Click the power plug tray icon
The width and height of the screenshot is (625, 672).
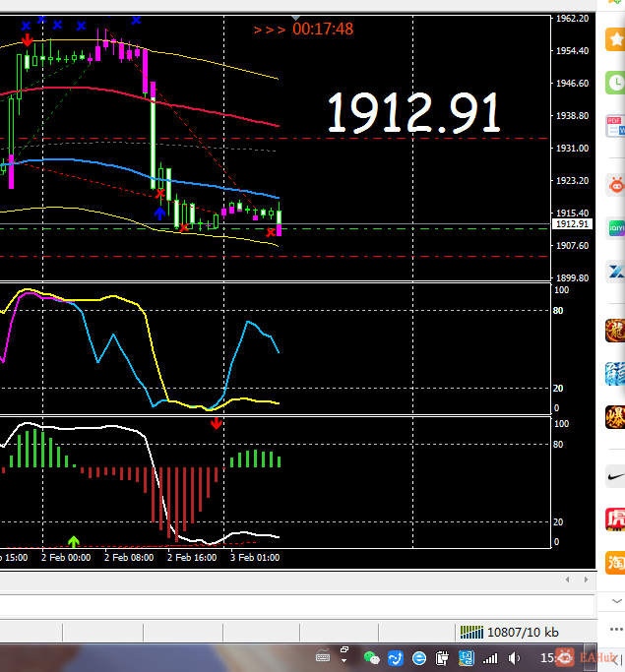tap(442, 657)
